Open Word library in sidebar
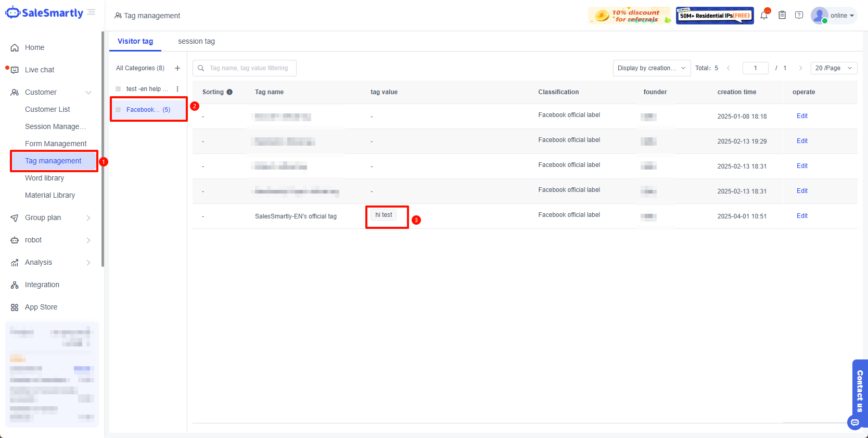The width and height of the screenshot is (868, 438). (44, 178)
